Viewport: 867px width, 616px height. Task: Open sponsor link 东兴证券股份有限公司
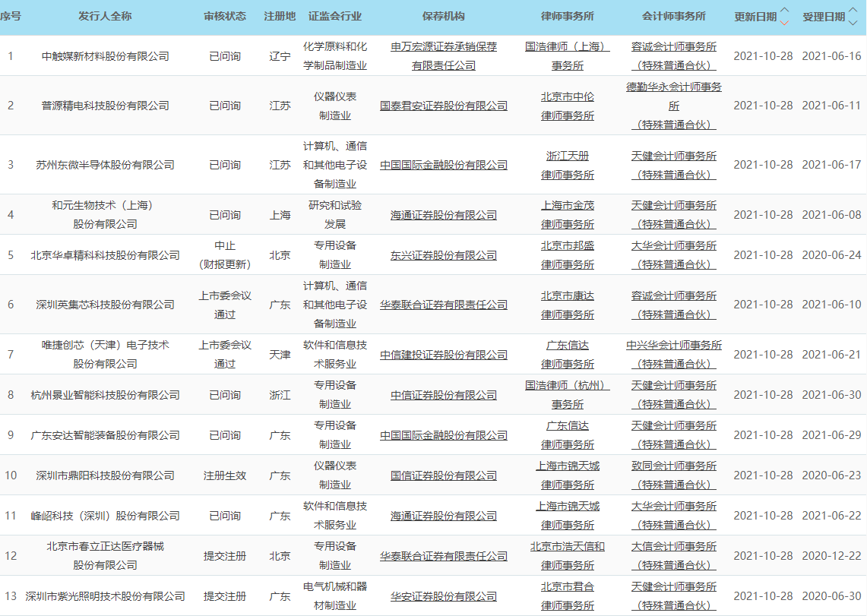(444, 255)
